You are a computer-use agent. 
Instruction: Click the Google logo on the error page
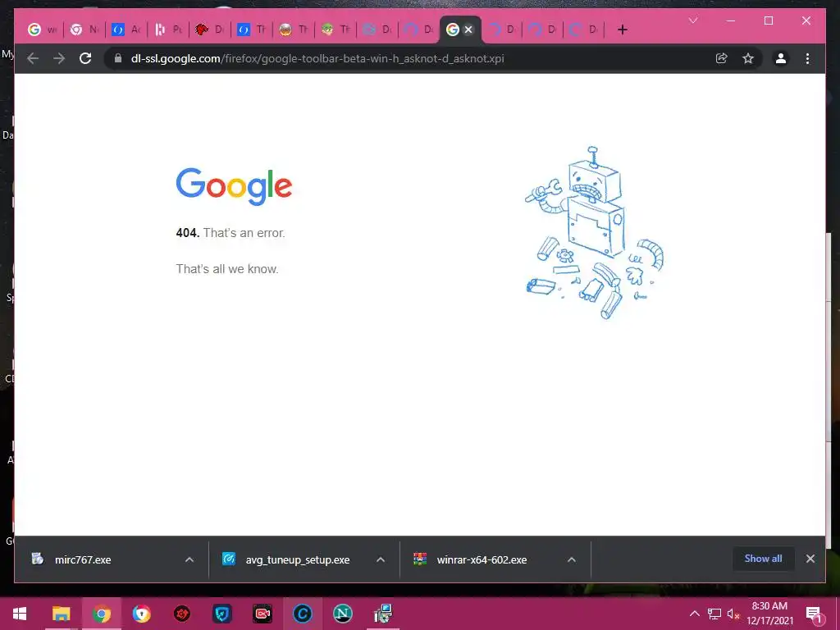234,186
